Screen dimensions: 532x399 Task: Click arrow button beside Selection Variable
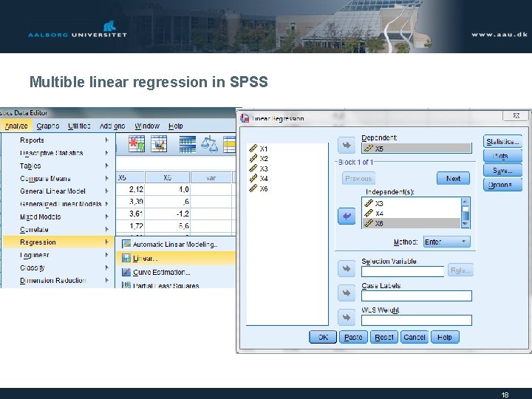347,269
